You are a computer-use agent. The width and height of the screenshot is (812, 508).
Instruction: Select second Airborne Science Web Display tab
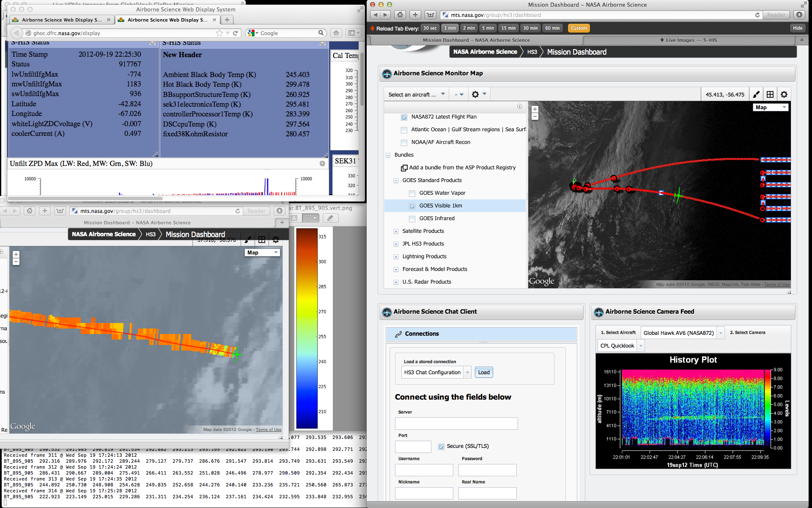tap(167, 20)
